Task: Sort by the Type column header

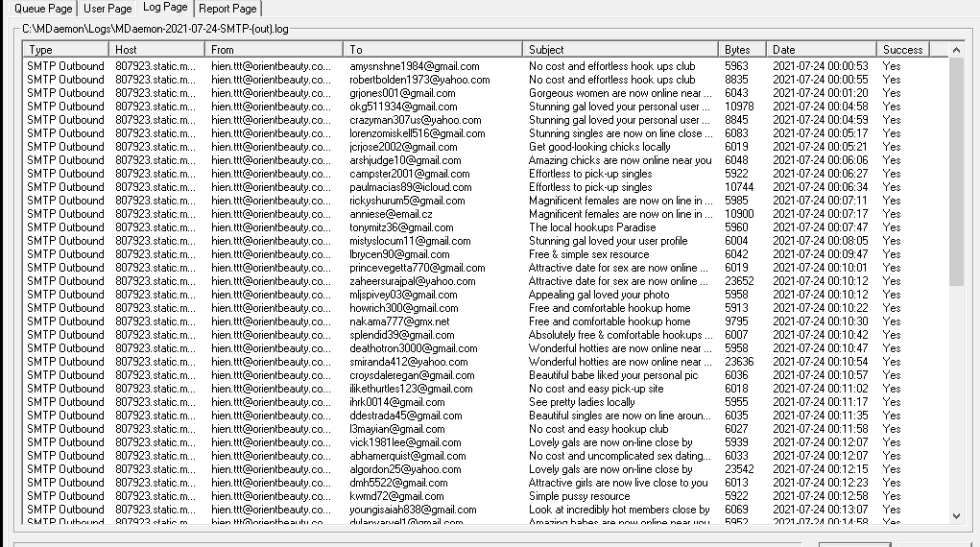Action: tap(65, 49)
